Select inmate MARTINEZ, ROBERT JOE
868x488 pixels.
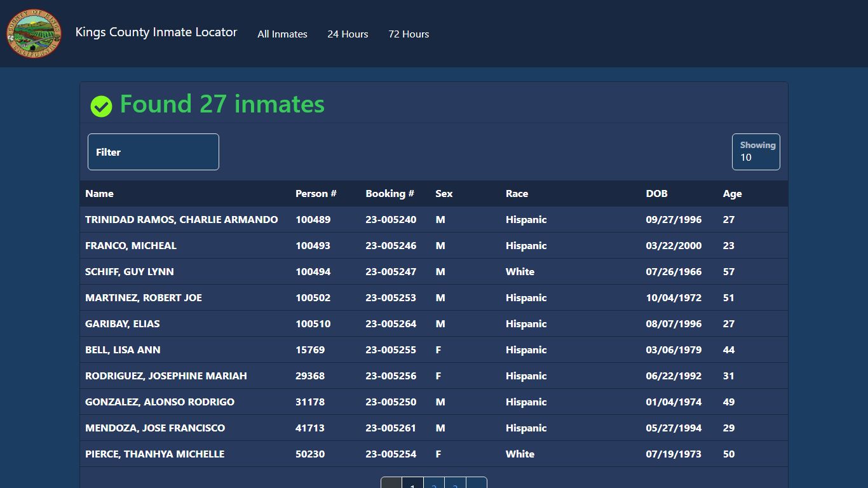point(144,298)
